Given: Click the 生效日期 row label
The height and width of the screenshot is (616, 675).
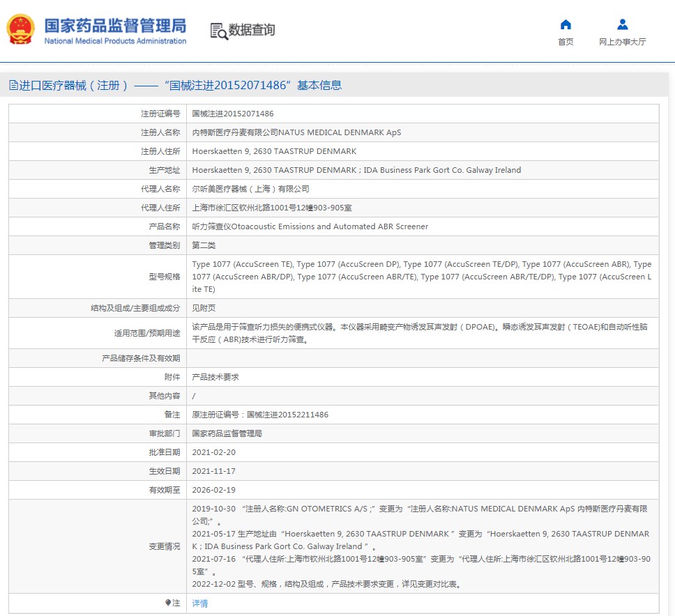Looking at the screenshot, I should point(165,471).
